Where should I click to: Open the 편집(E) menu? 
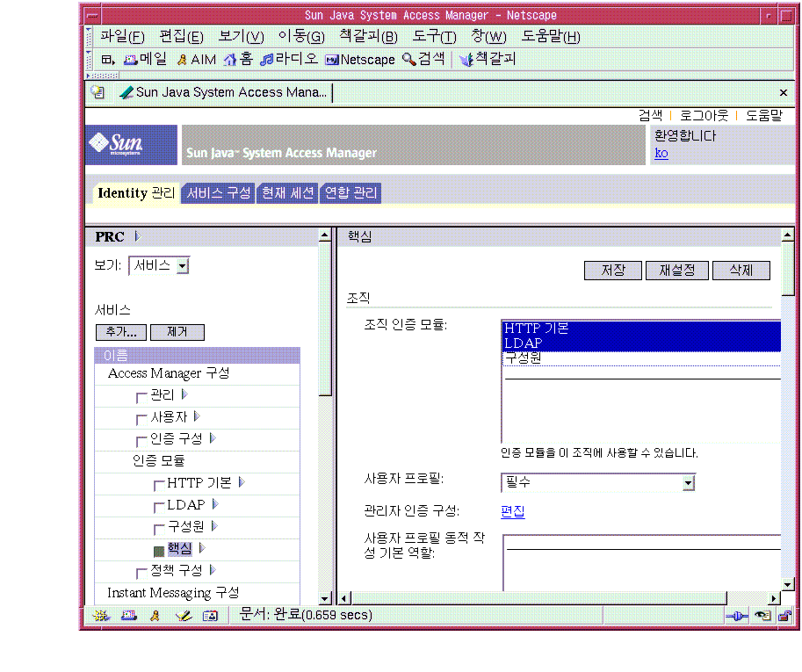181,36
